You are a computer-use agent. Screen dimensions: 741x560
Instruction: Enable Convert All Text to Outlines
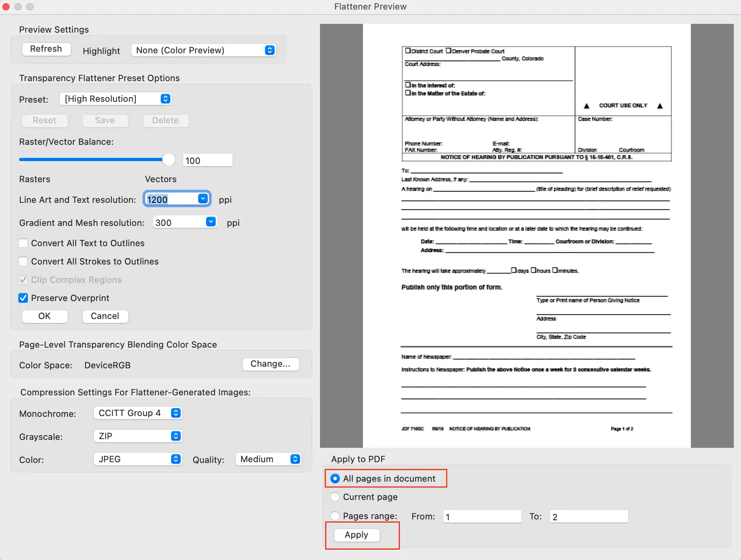23,243
